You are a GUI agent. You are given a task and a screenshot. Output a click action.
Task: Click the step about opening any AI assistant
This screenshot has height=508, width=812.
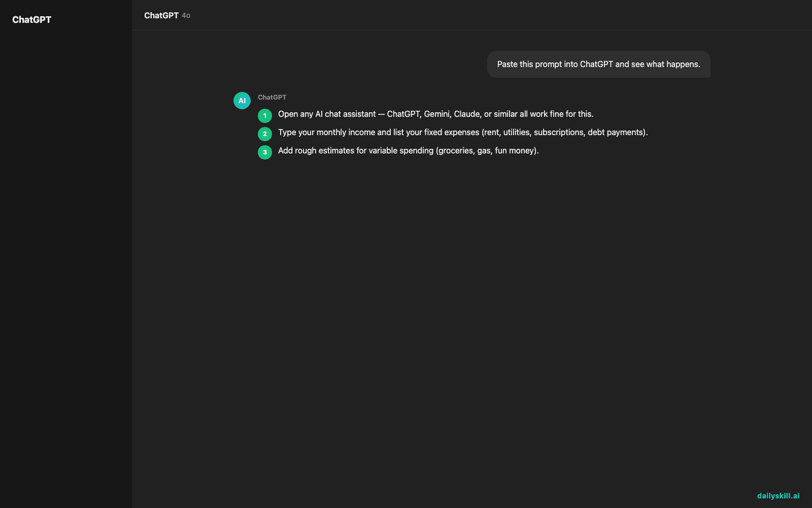[x=435, y=114]
